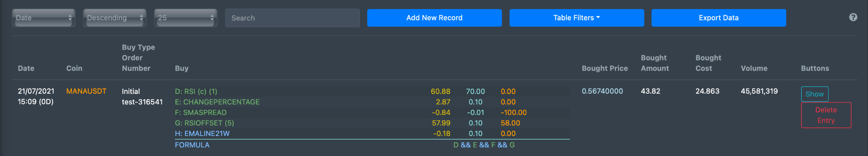Image resolution: width=868 pixels, height=156 pixels.
Task: Select the bought price 0.56740000
Action: tap(602, 91)
